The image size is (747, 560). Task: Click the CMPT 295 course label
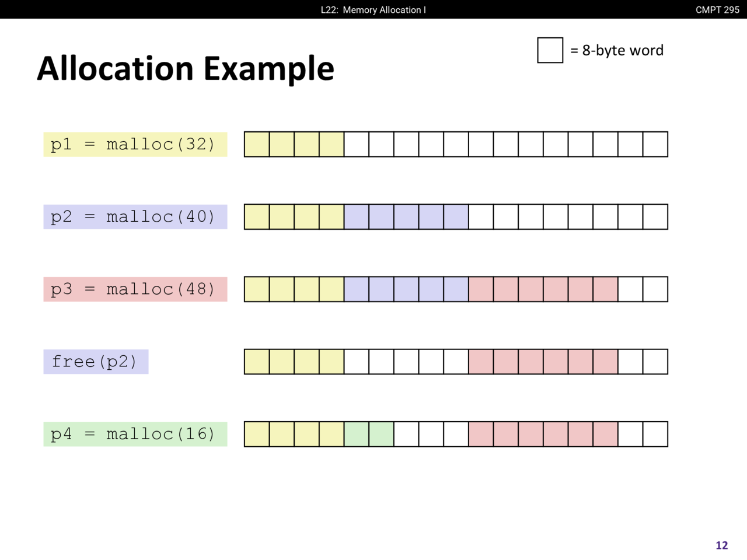(717, 10)
